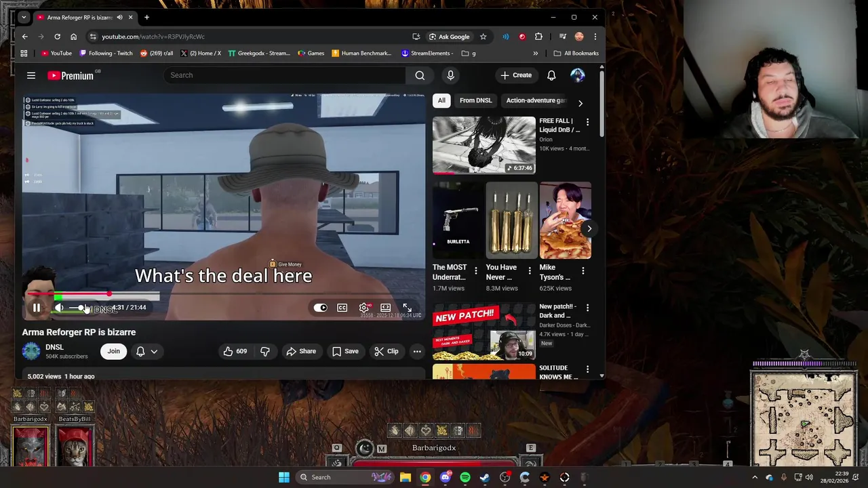868x488 pixels.
Task: Enter fullscreen video mode
Action: [x=407, y=308]
